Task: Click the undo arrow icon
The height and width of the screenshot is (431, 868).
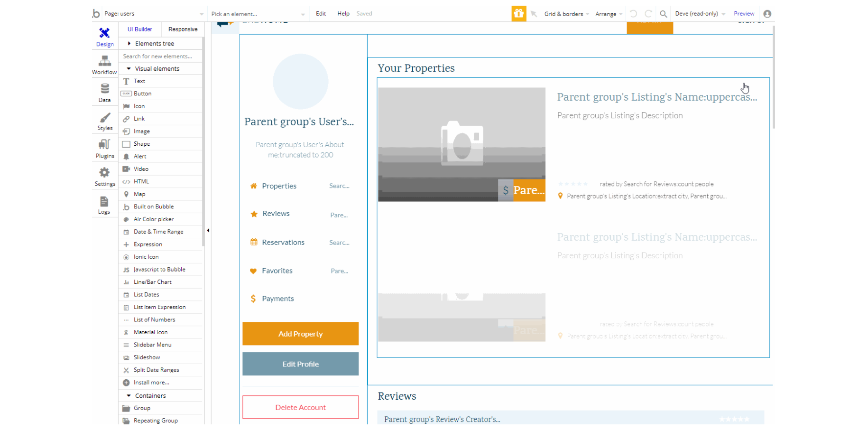Action: pos(633,14)
